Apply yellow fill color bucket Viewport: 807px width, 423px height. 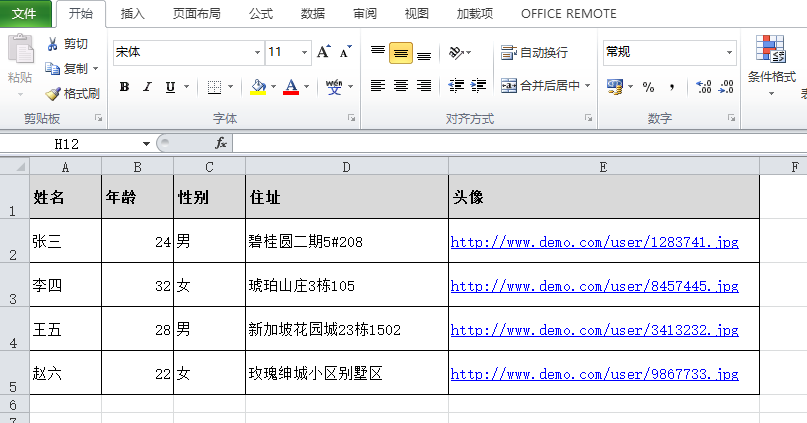click(258, 87)
